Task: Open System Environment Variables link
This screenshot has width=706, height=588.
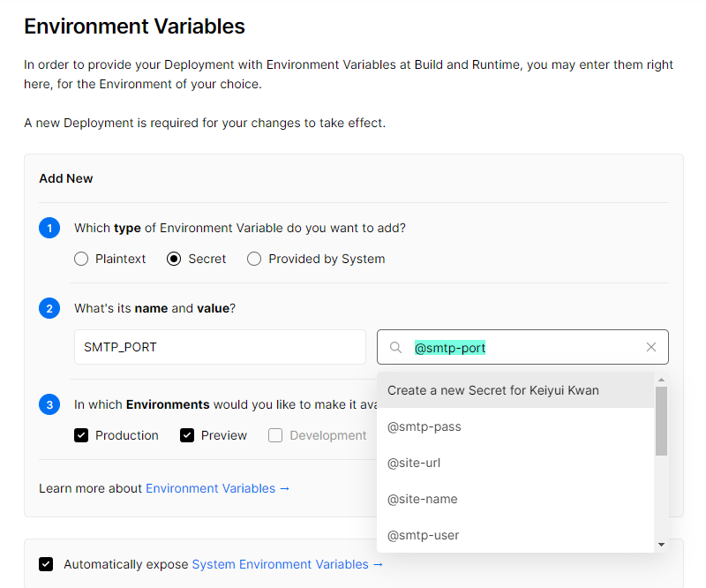Action: (288, 564)
